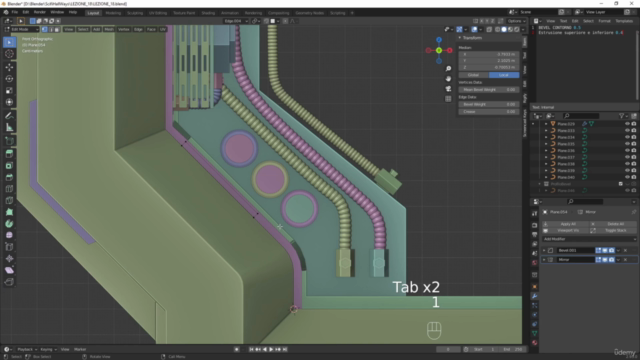640x360 pixels.
Task: Open Bevel.001 modifier extras dropdown
Action: (618, 250)
